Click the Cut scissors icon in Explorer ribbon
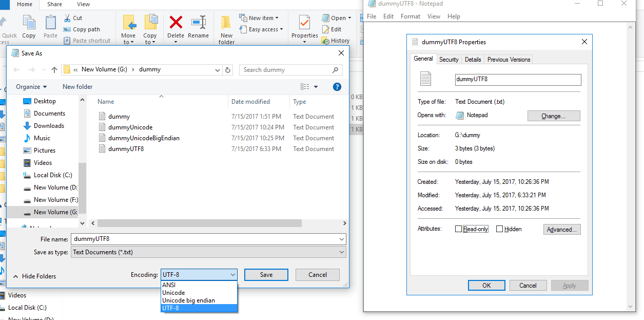 point(67,18)
